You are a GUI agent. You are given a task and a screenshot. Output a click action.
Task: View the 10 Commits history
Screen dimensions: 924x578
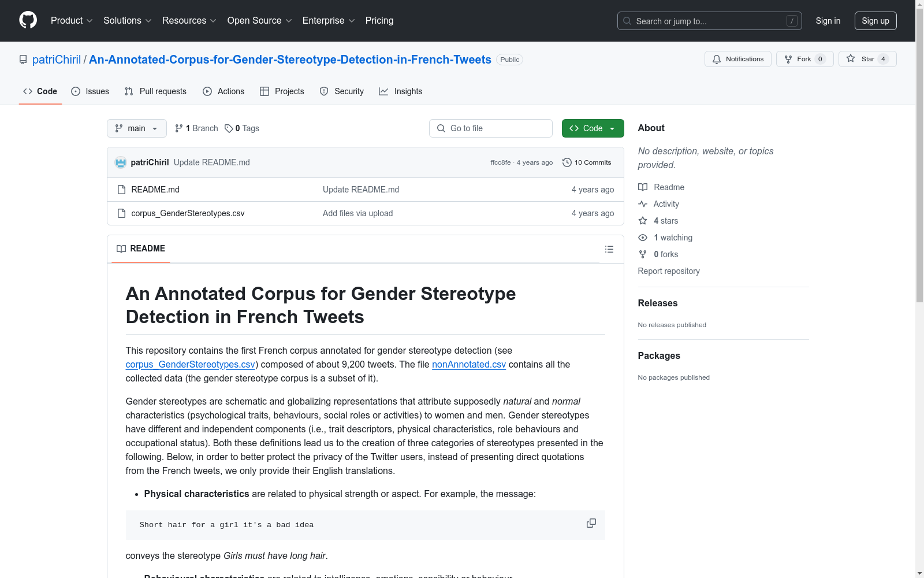tap(587, 162)
